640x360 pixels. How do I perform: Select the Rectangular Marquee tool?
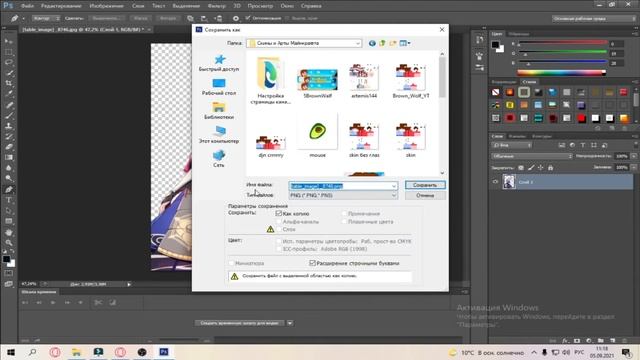coord(9,52)
